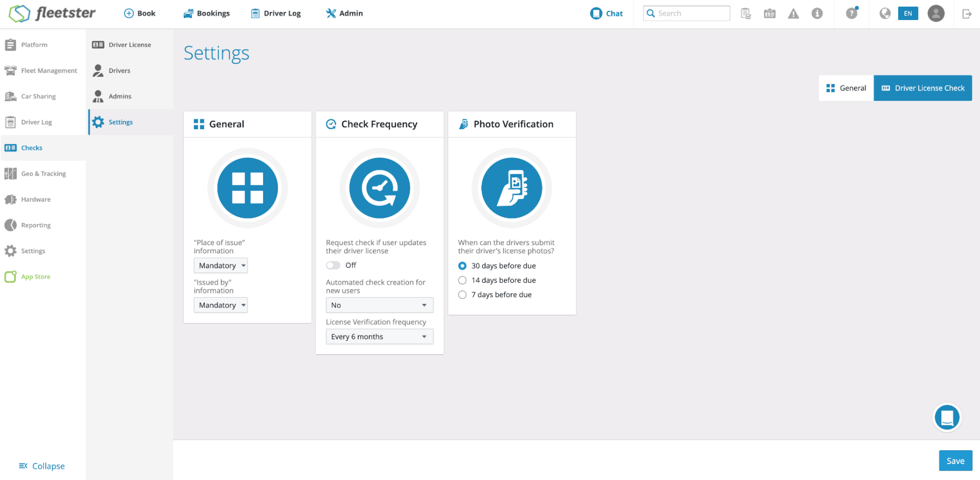Open the user profile avatar

coord(936,13)
